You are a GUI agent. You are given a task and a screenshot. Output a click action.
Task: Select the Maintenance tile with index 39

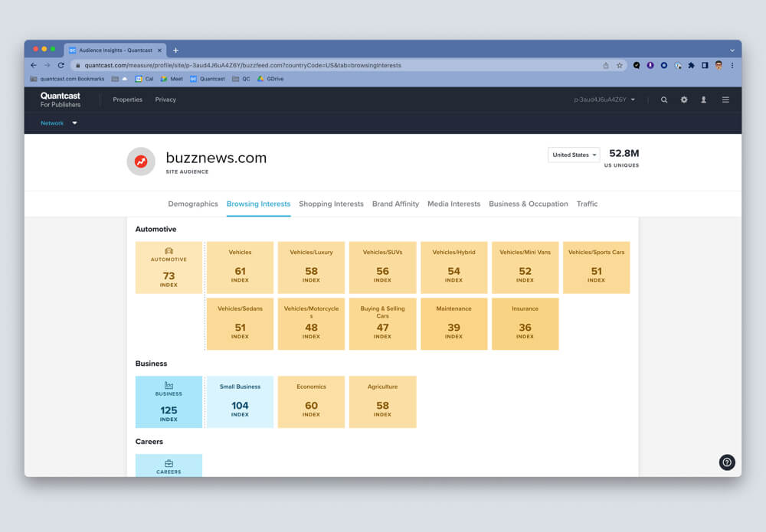(x=453, y=324)
